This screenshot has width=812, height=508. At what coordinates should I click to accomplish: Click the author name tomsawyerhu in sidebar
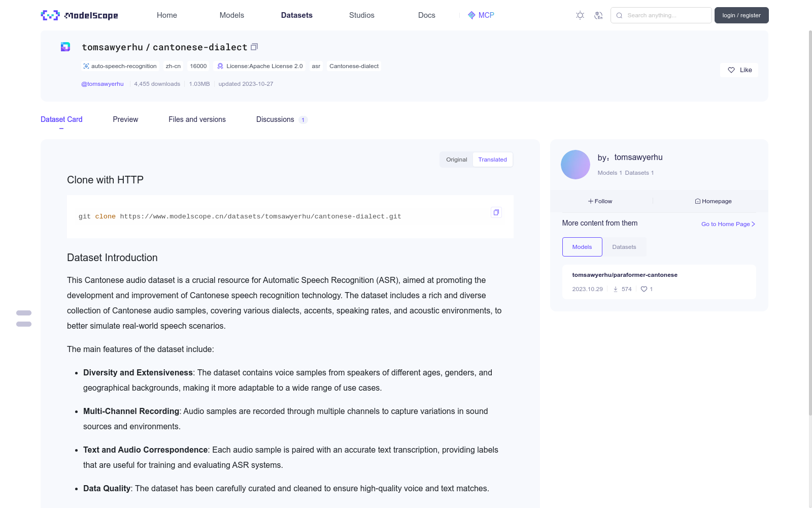coord(638,157)
